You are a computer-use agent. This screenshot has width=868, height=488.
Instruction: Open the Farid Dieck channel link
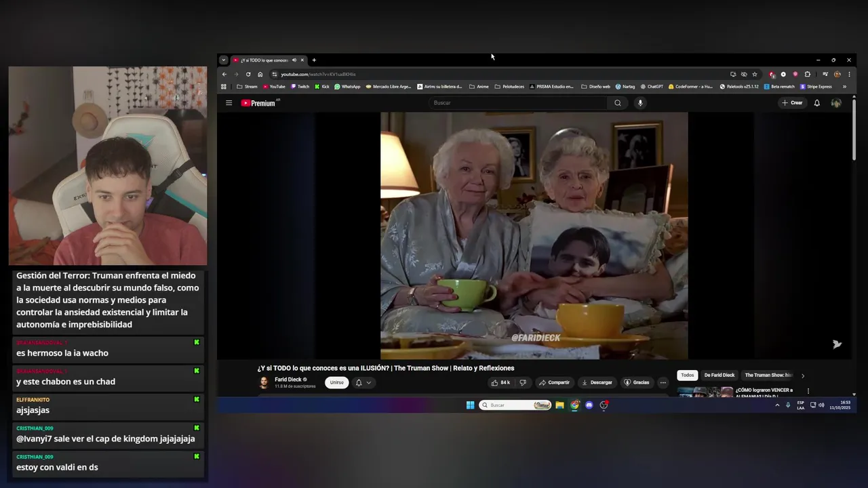288,380
